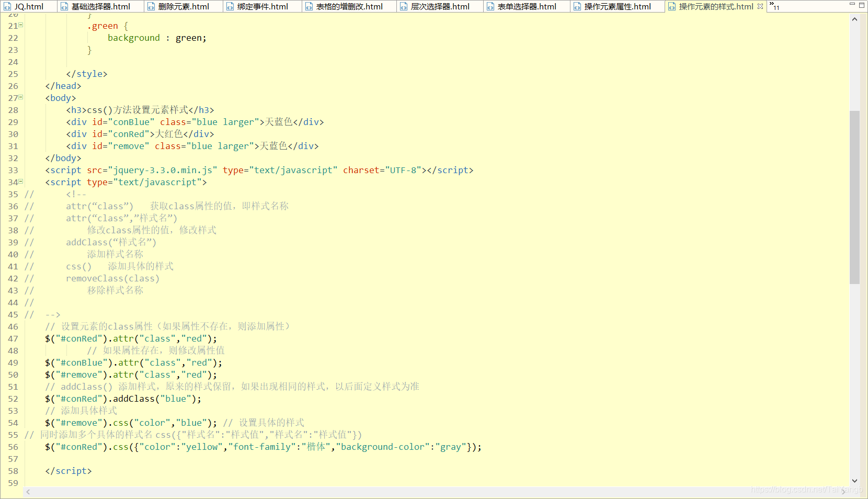This screenshot has height=499, width=868.
Task: Click the div with id="remove" line
Action: point(192,146)
